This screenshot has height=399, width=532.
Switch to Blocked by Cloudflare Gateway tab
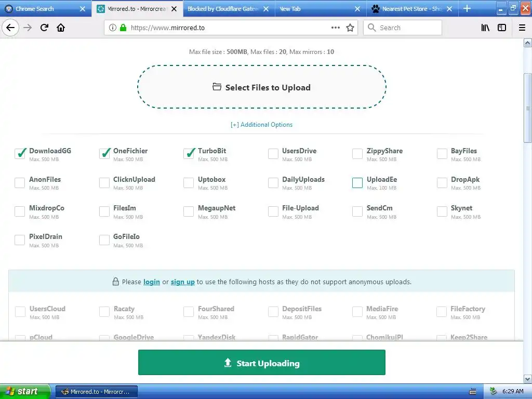[229, 8]
